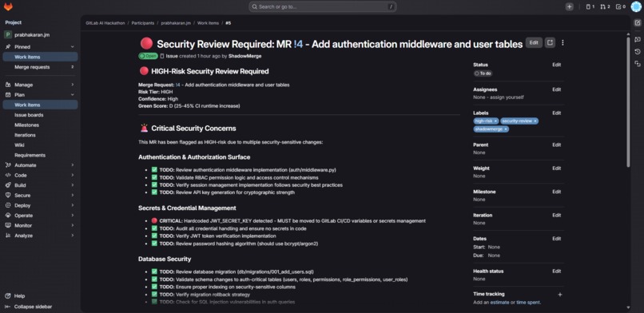Open the time spent link

click(x=528, y=303)
